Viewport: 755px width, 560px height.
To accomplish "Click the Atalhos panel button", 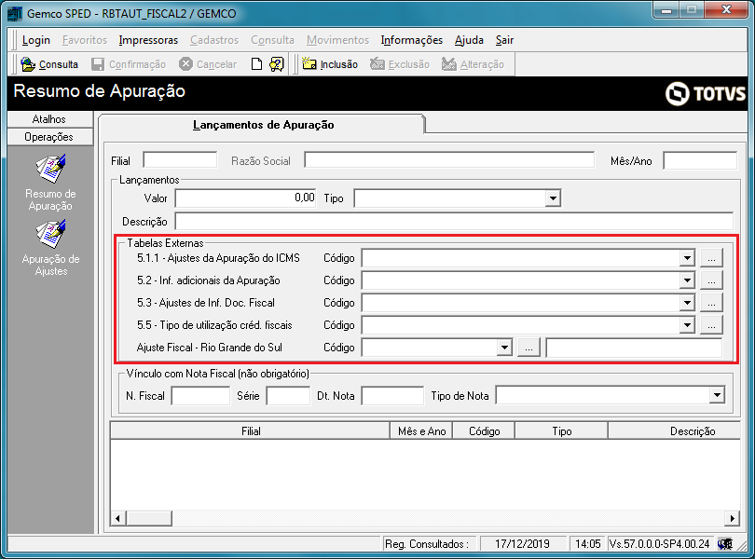I will pyautogui.click(x=50, y=119).
